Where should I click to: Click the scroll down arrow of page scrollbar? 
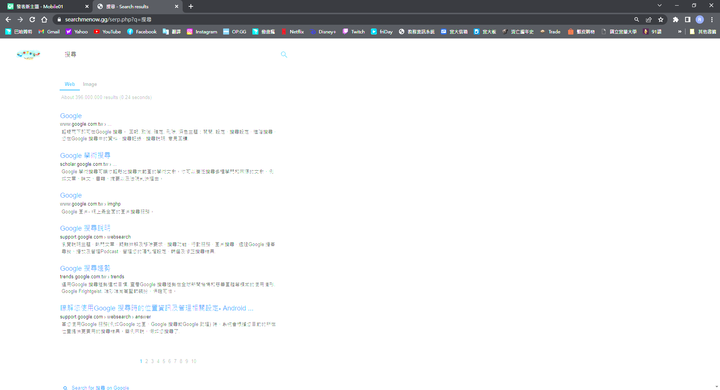click(x=717, y=387)
